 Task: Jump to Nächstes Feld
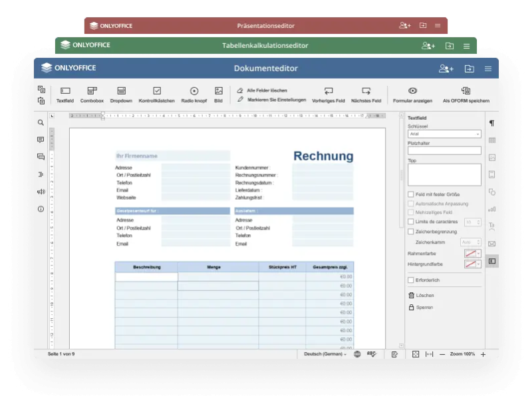point(366,94)
